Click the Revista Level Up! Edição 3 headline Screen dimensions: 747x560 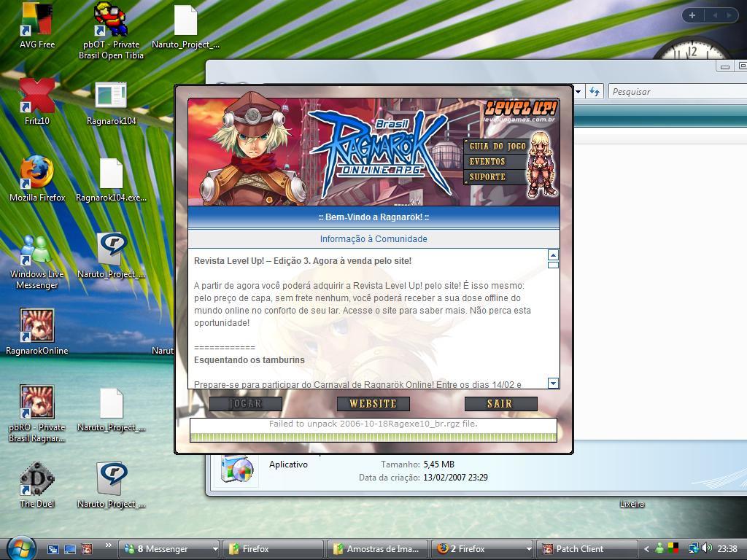click(x=303, y=261)
